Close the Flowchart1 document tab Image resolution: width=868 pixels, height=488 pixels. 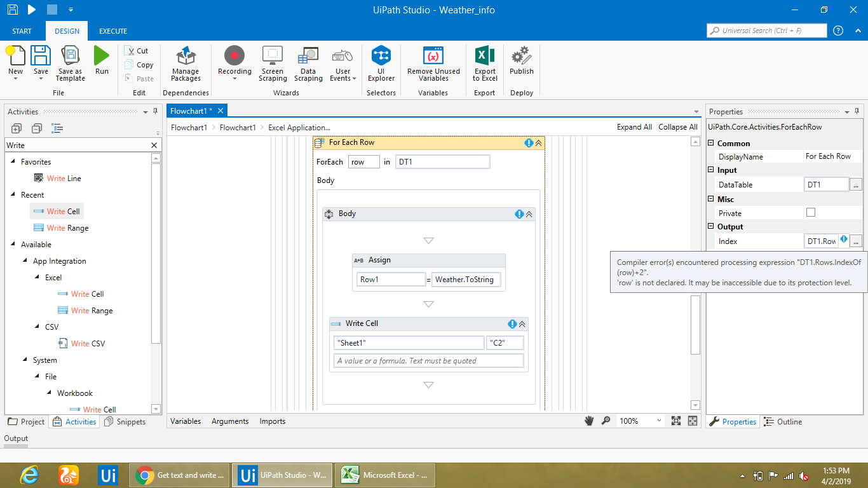(x=220, y=111)
